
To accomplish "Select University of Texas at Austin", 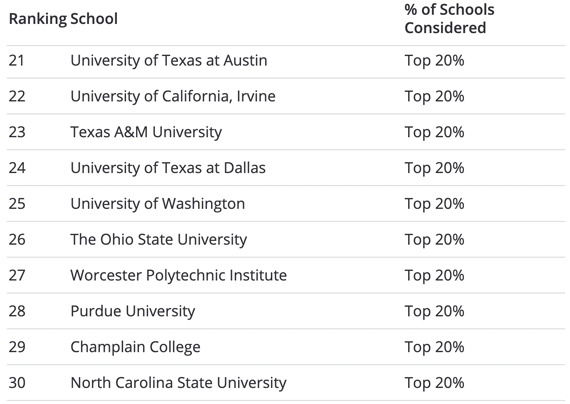I will [x=169, y=60].
